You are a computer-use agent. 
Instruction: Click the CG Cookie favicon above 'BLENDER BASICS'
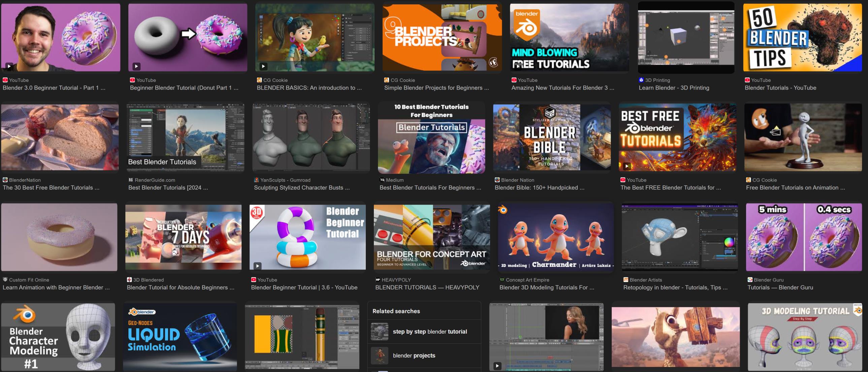point(259,80)
